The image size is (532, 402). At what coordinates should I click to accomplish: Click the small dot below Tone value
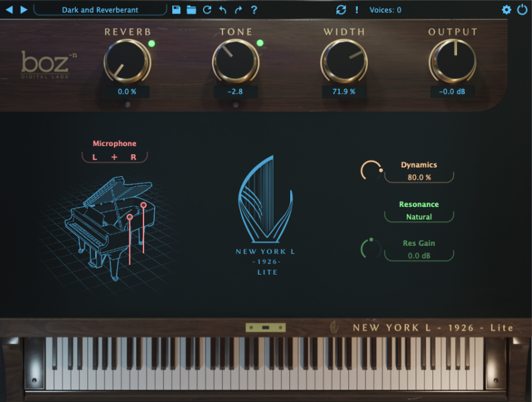pos(235,105)
